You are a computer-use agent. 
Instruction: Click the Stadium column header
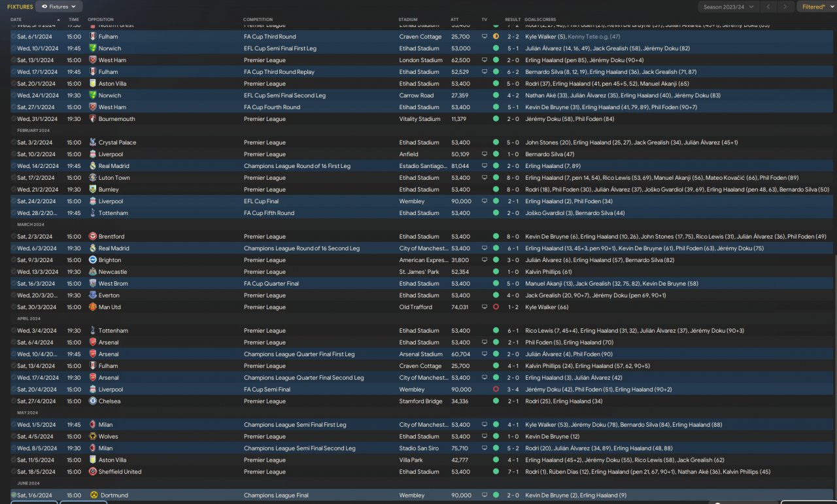(x=407, y=20)
